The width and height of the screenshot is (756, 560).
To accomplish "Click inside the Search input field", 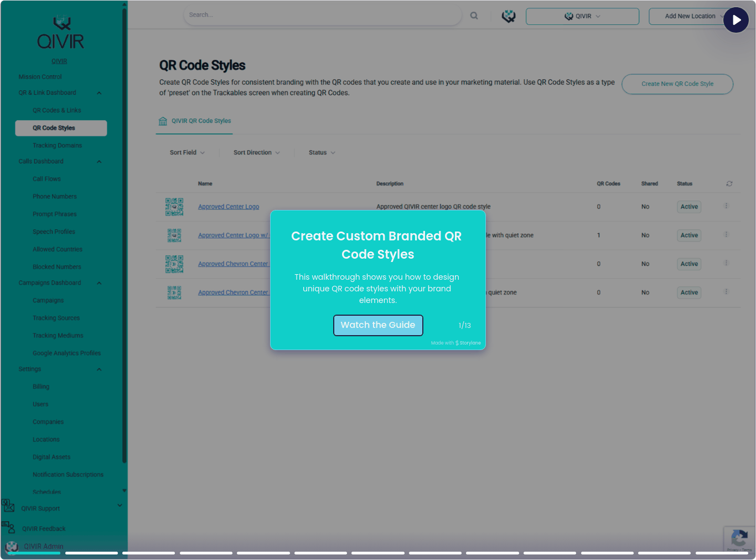I will [323, 16].
